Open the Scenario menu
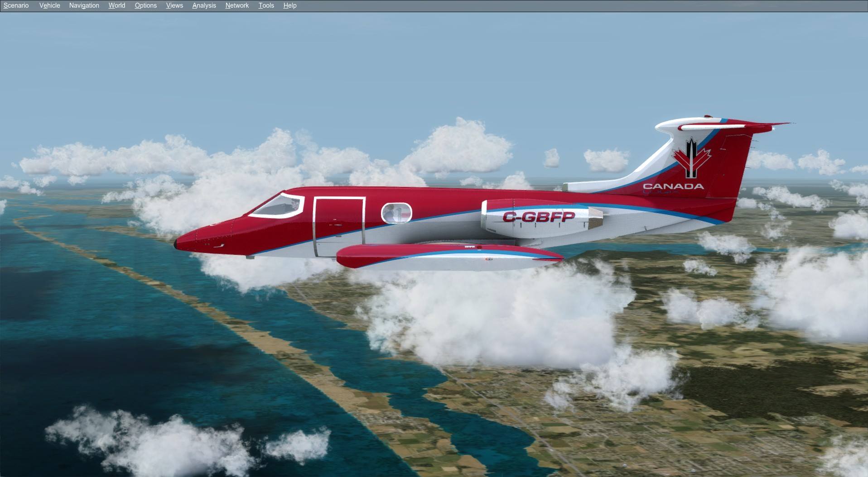 pyautogui.click(x=16, y=5)
